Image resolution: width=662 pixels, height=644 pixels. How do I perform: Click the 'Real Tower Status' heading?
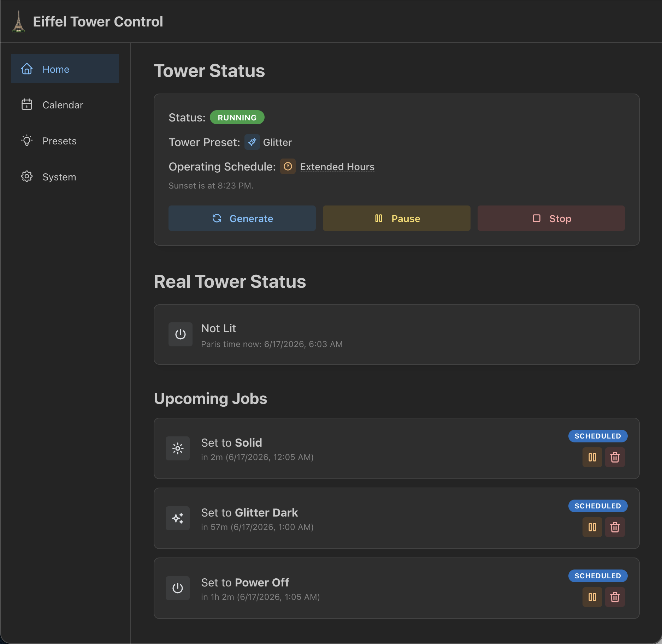click(x=230, y=281)
